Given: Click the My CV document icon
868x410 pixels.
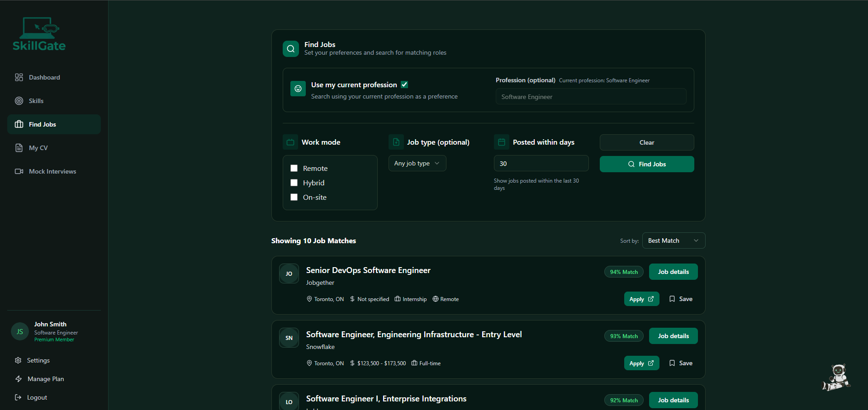Looking at the screenshot, I should [x=19, y=148].
